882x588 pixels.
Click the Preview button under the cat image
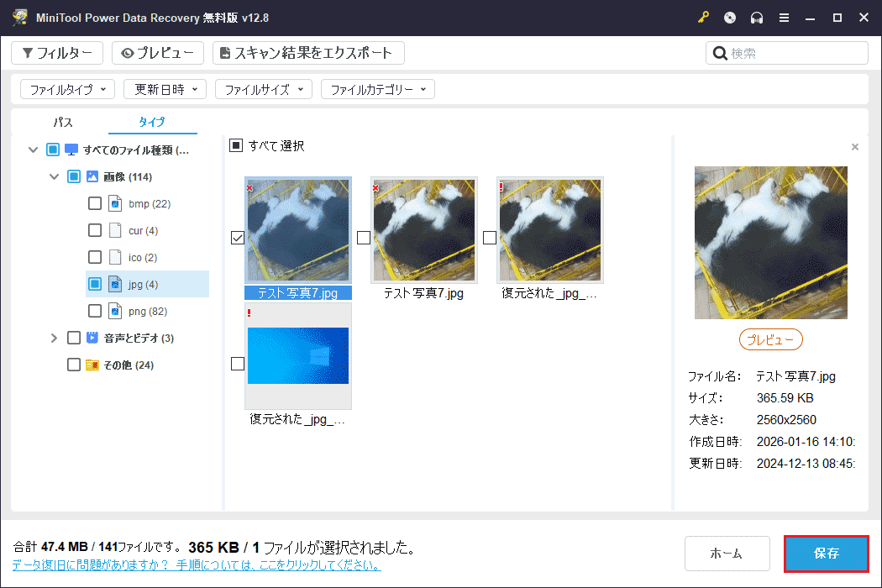point(770,339)
